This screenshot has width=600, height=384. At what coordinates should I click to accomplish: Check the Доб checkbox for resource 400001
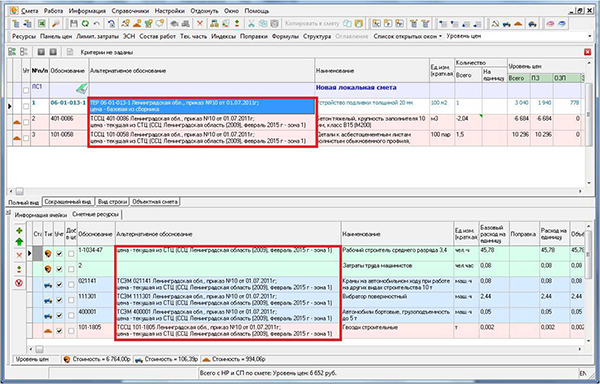coord(71,316)
